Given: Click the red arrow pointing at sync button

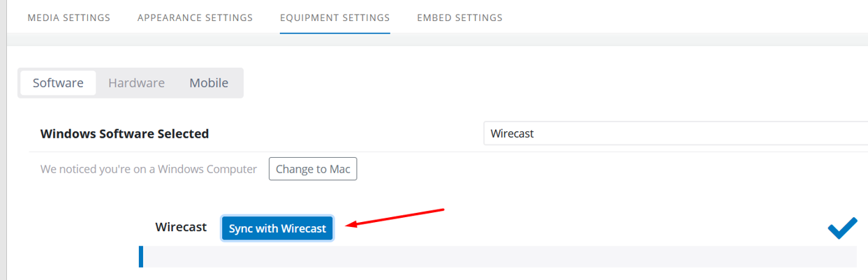Looking at the screenshot, I should coord(396,216).
